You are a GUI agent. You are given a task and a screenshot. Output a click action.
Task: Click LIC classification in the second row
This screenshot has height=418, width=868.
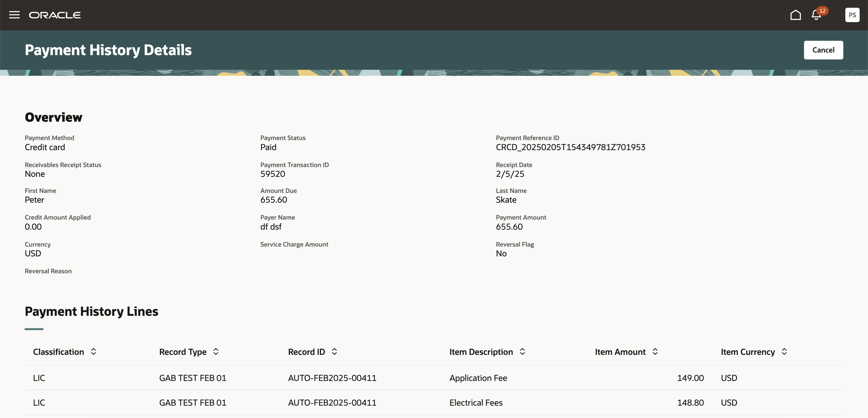click(39, 402)
